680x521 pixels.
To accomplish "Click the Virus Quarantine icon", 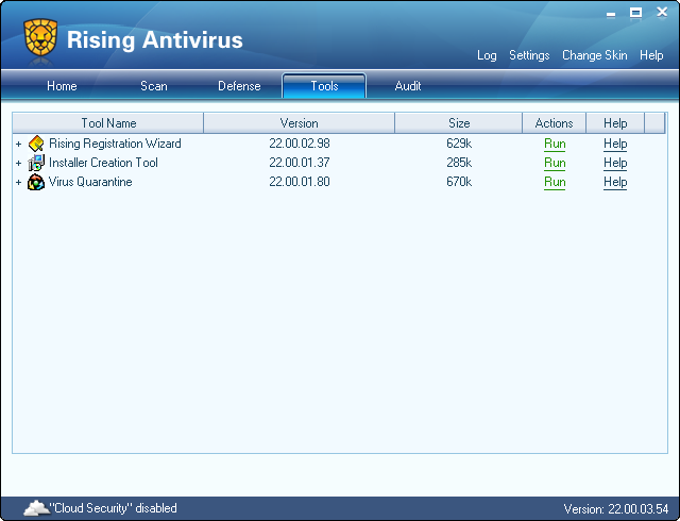I will pos(36,182).
